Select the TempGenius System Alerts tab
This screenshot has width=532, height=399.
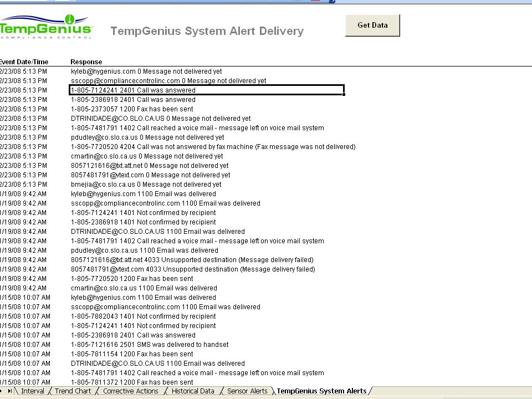tap(321, 391)
